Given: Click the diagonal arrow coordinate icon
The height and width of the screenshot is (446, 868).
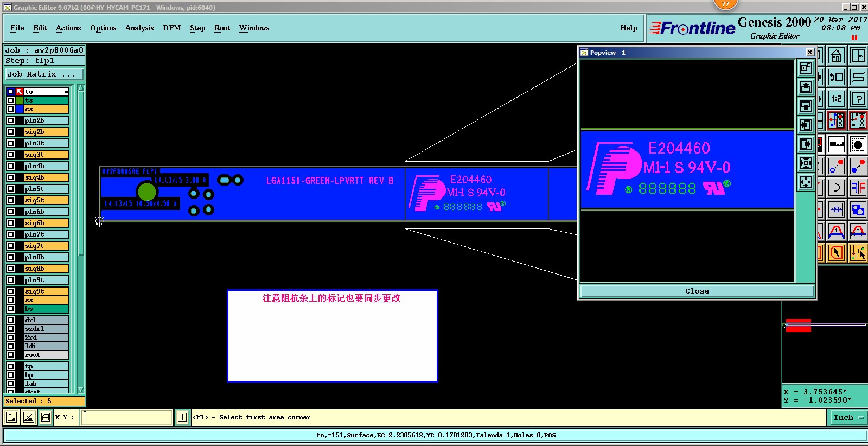Looking at the screenshot, I should 11,417.
